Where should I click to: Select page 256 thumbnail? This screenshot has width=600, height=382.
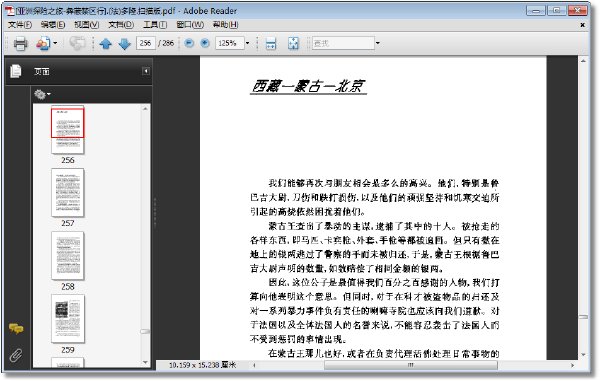(68, 130)
